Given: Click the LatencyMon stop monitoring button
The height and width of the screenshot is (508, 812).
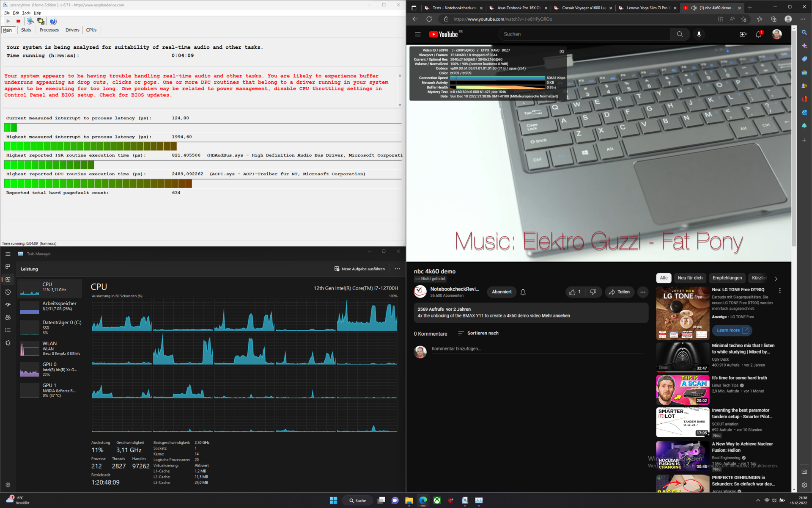Looking at the screenshot, I should (x=18, y=21).
